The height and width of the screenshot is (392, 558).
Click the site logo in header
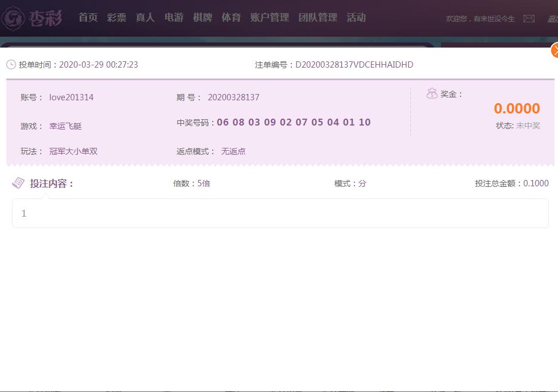(32, 18)
